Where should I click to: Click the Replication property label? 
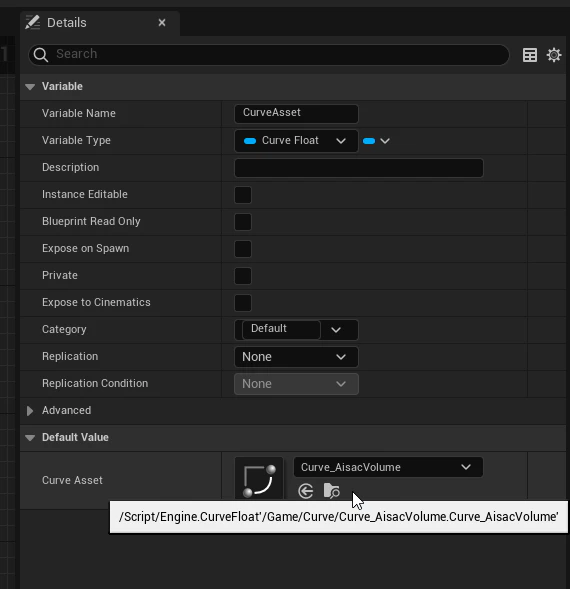tap(70, 356)
